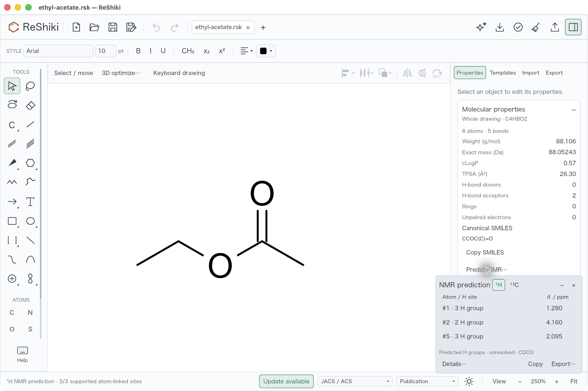The width and height of the screenshot is (588, 391).
Task: Toggle underline formatting
Action: 163,51
